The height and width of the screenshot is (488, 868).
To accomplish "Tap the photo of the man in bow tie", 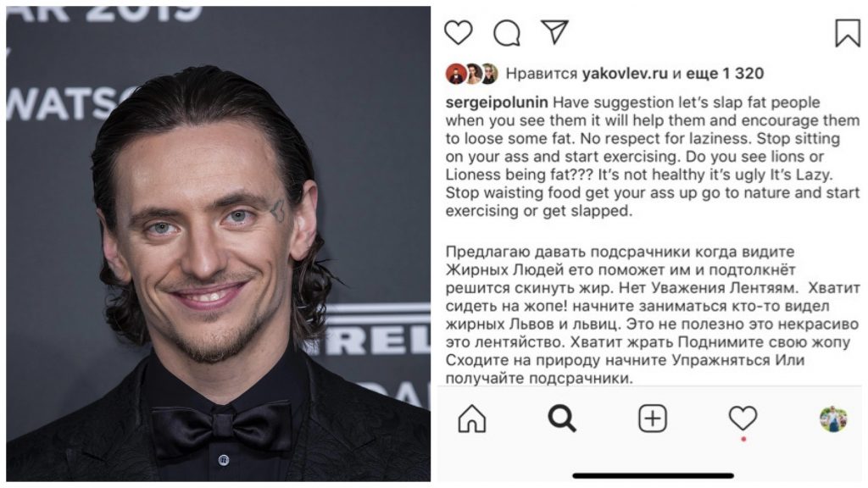I will (x=218, y=243).
